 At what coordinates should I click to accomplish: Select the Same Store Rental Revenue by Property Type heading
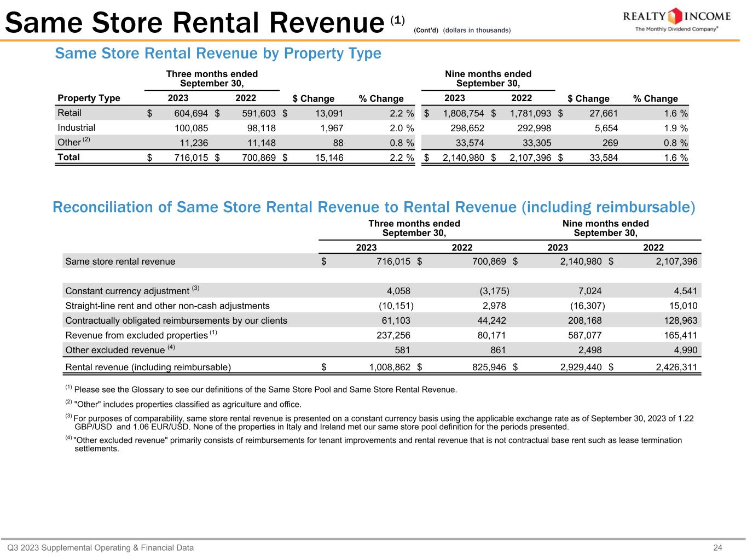(x=218, y=54)
